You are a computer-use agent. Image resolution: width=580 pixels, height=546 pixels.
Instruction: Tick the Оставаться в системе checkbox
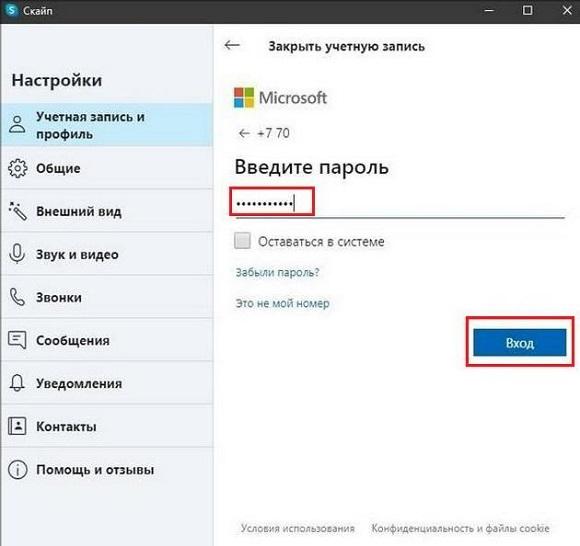point(242,241)
